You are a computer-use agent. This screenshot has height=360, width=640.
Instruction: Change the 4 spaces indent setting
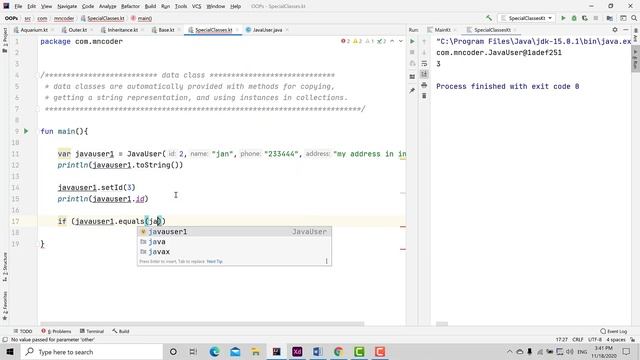[616, 340]
